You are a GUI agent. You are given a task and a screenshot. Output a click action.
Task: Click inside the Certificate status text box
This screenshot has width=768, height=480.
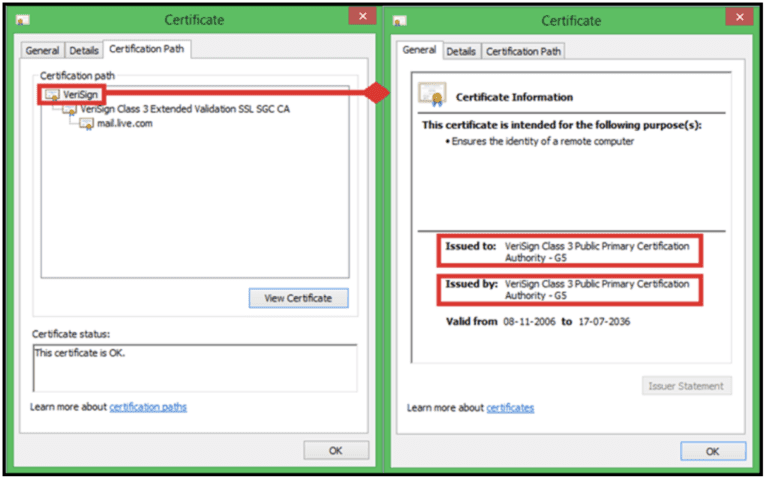(x=194, y=368)
